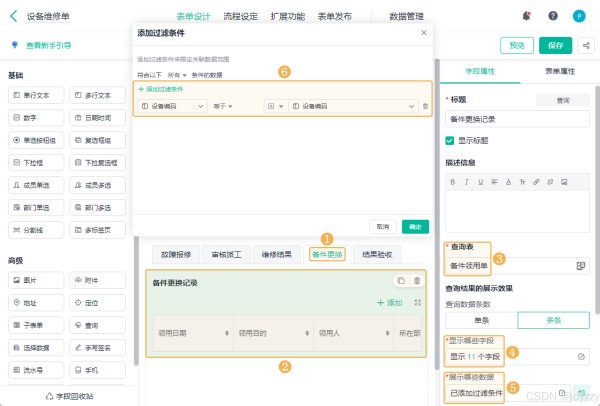The image size is (600, 406).
Task: Open the notification bell
Action: pos(527,16)
